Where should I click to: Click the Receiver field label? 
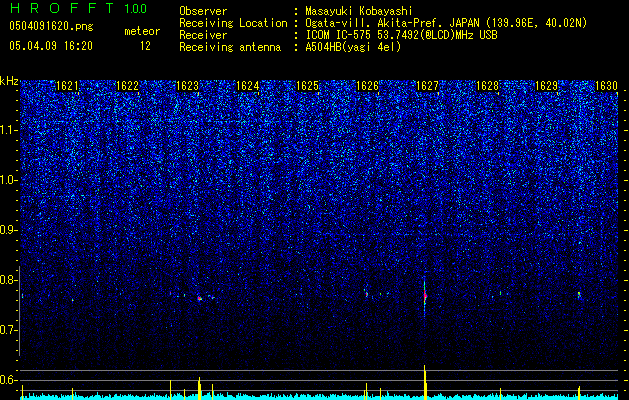[203, 35]
